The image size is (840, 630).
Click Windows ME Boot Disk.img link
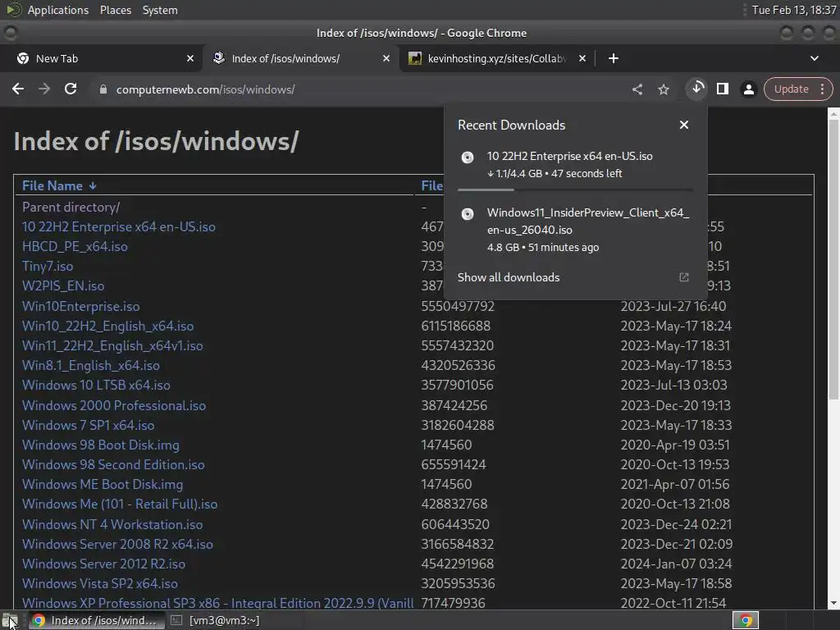point(103,484)
